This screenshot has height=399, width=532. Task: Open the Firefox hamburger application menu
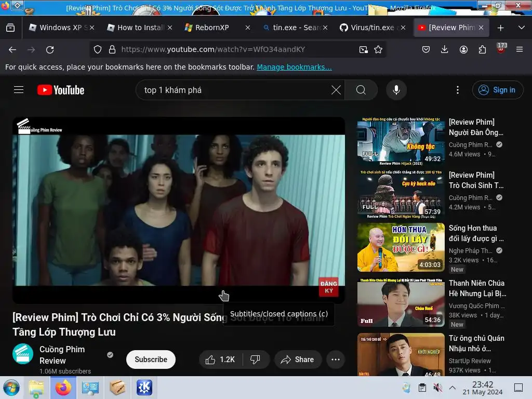point(520,49)
